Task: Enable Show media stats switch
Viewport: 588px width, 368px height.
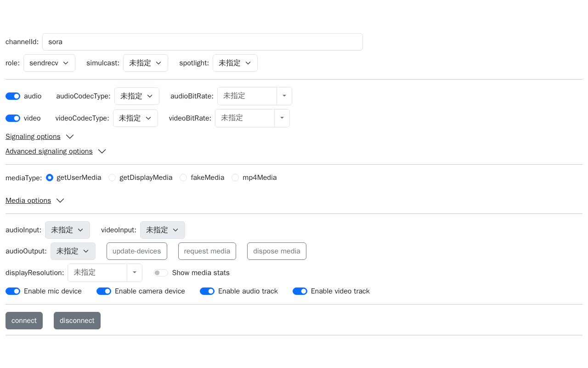Action: coord(161,273)
